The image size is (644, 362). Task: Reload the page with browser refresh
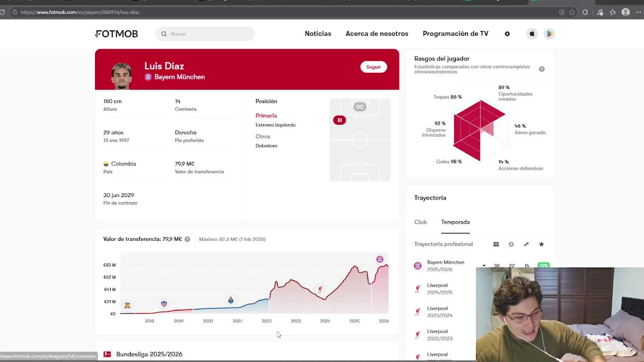(x=3, y=12)
